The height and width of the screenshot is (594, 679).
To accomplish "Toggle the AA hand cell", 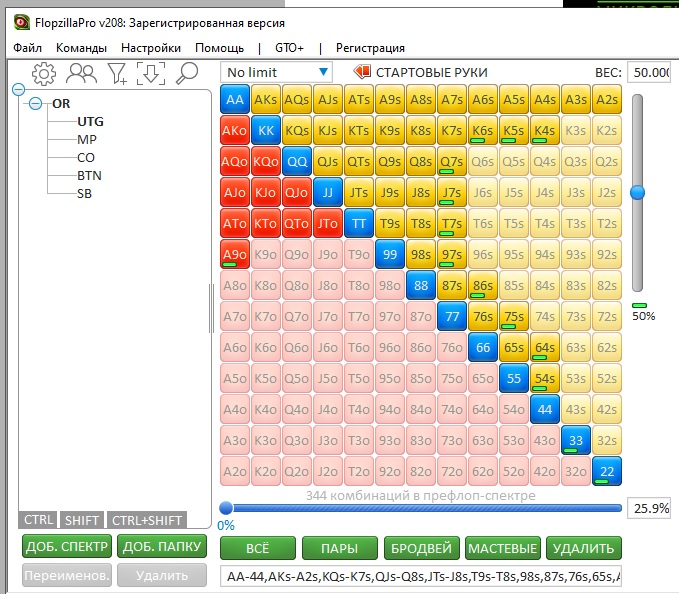I will point(235,99).
